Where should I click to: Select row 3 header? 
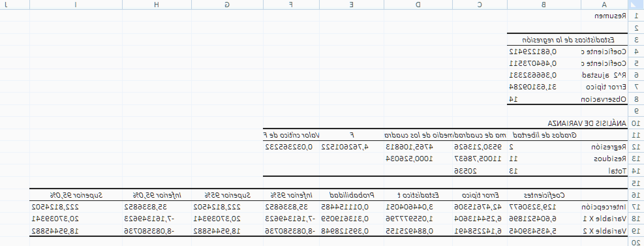tap(636, 40)
